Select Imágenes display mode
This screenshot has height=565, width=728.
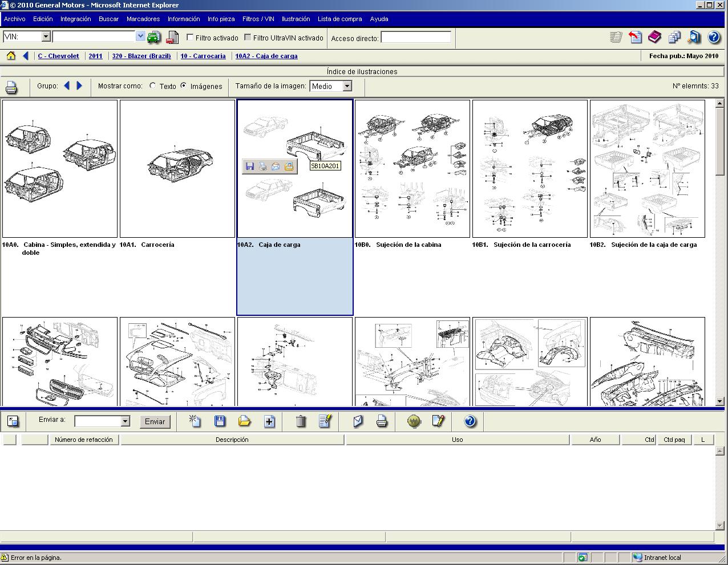[184, 86]
